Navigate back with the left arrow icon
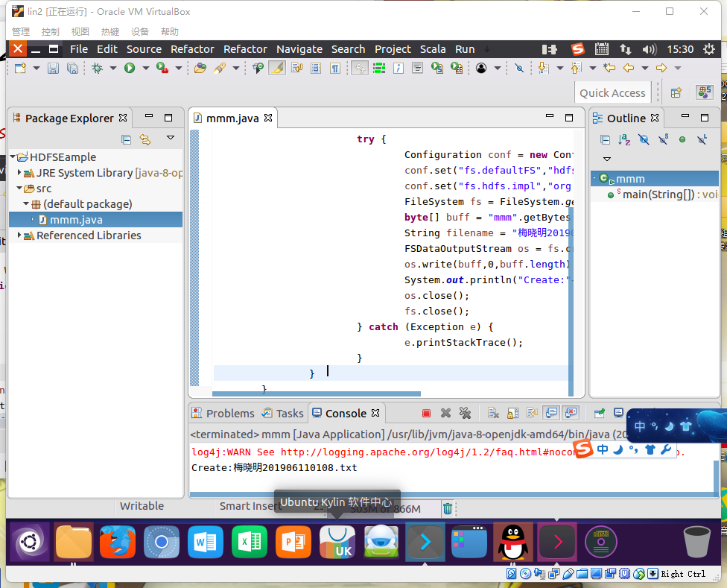The width and height of the screenshot is (727, 588). (x=628, y=68)
